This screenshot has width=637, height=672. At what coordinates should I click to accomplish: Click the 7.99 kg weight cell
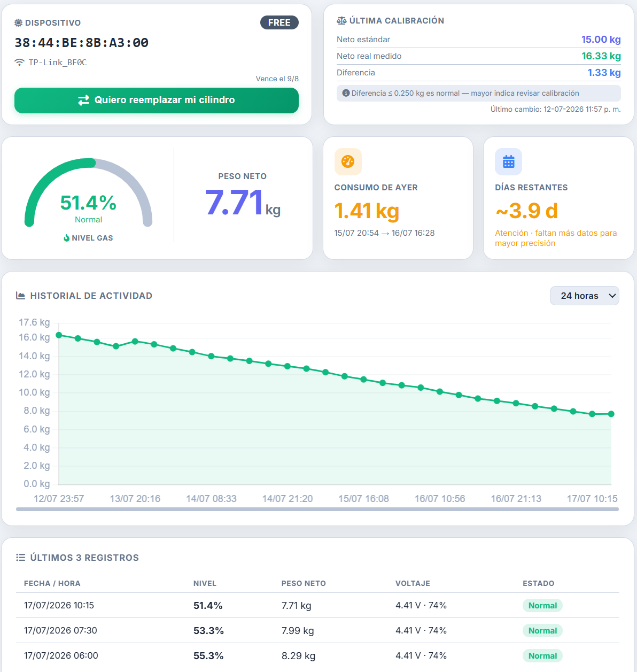(x=298, y=631)
